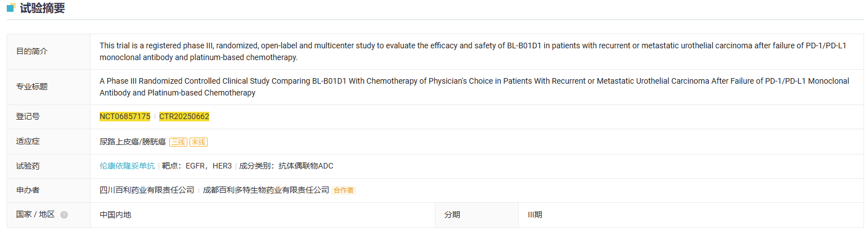Screen dimensions: 868x232
Task: Click indication text 尿路上皮癌/膀胱癌
Action: pos(133,142)
